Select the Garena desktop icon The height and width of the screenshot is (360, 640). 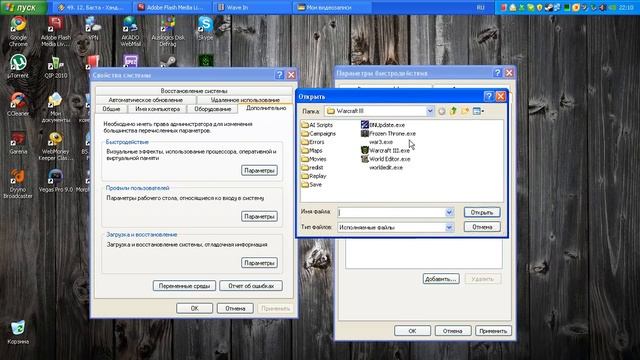18,143
